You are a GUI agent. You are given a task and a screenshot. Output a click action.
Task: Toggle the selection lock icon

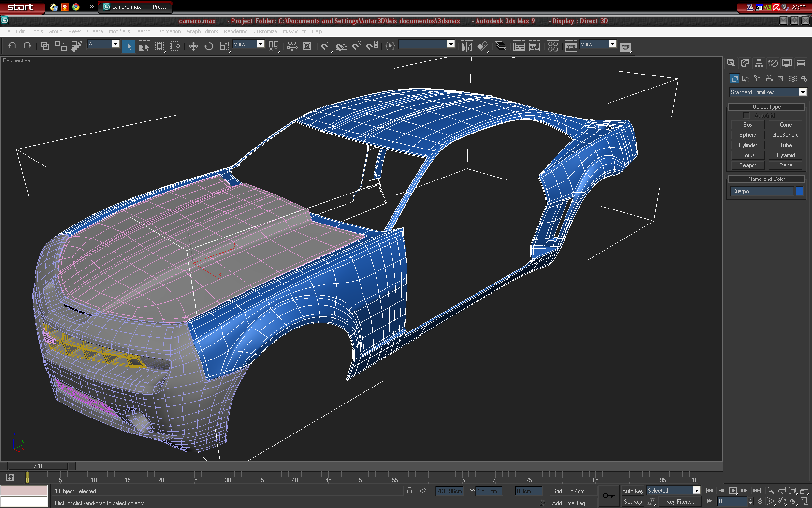(409, 491)
